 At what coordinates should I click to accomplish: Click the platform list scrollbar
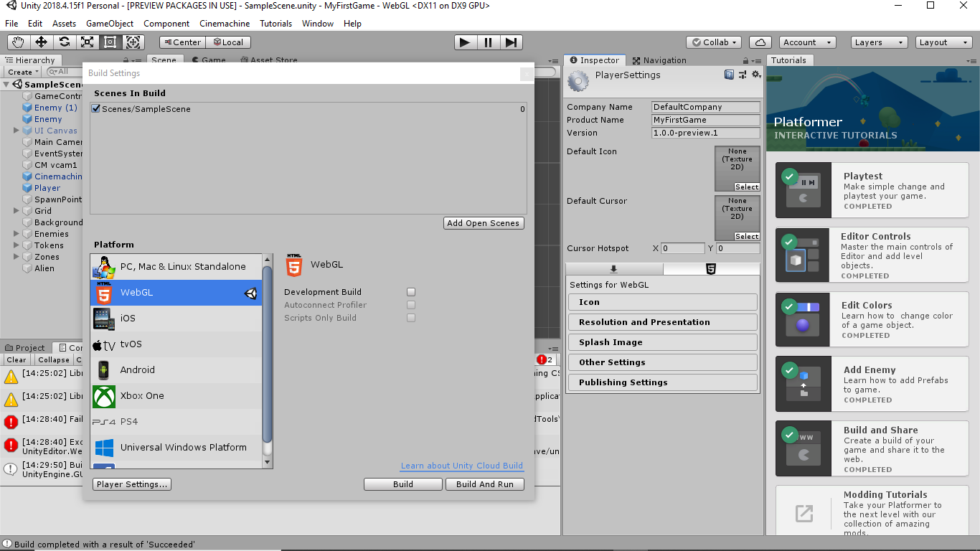coord(267,355)
